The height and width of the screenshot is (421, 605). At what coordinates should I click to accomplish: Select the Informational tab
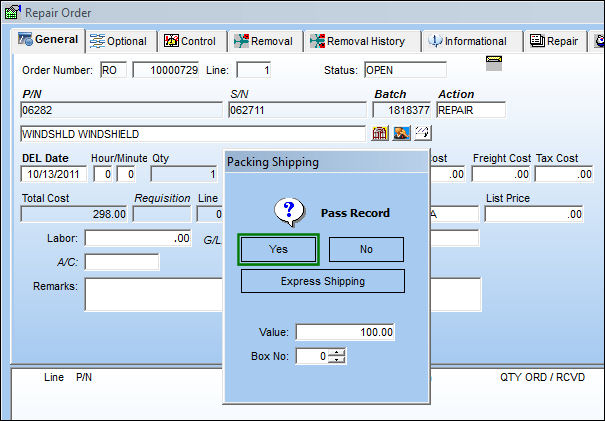(x=472, y=41)
